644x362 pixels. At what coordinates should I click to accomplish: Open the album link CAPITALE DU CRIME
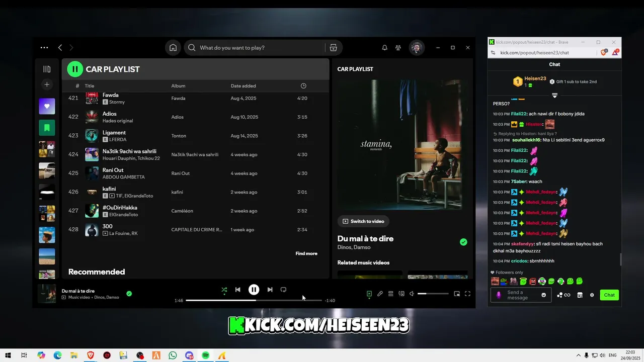[196, 230]
